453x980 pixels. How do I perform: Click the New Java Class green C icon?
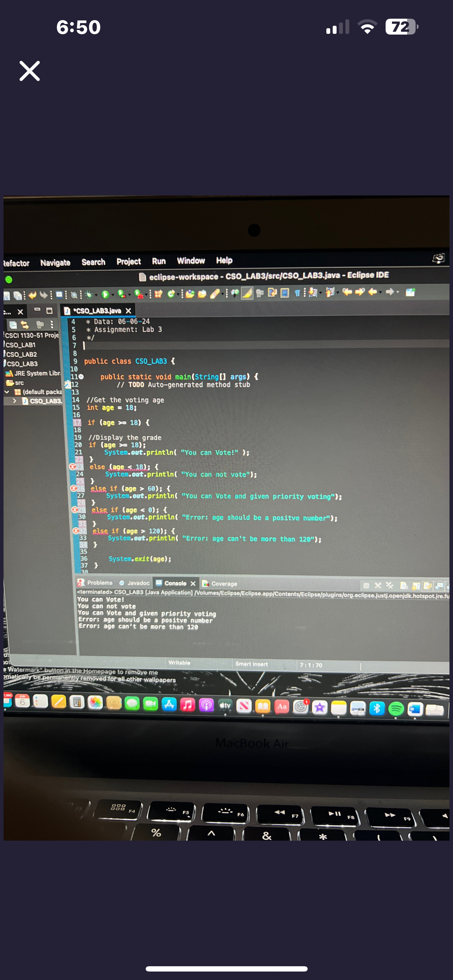click(x=171, y=294)
